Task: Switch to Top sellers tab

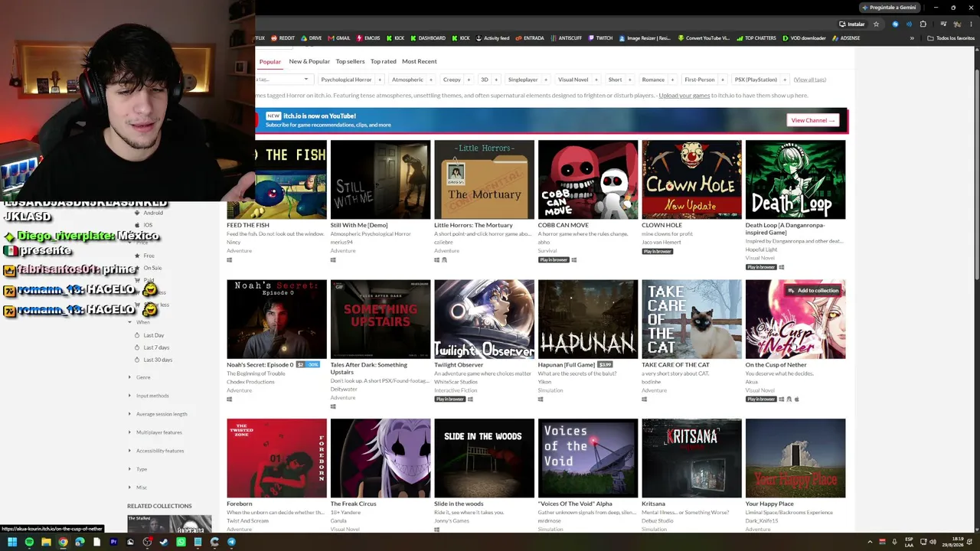Action: 350,61
